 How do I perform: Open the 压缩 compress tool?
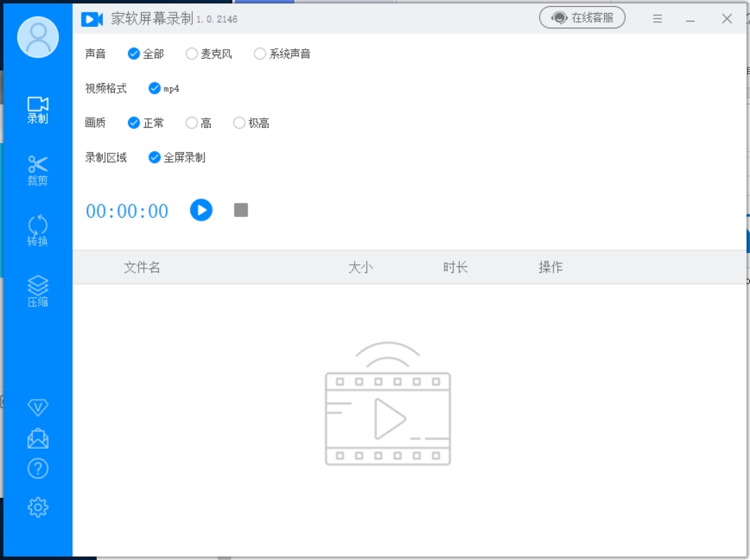coord(37,291)
